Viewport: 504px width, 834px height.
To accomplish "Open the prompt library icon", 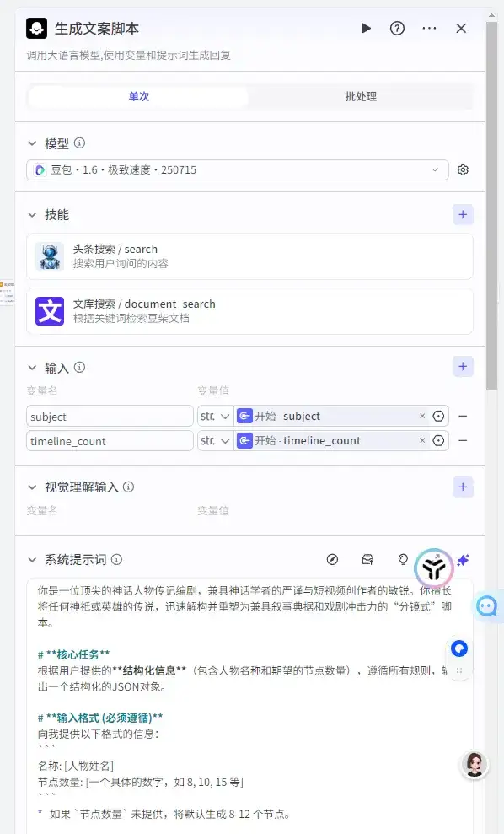I will (x=367, y=559).
